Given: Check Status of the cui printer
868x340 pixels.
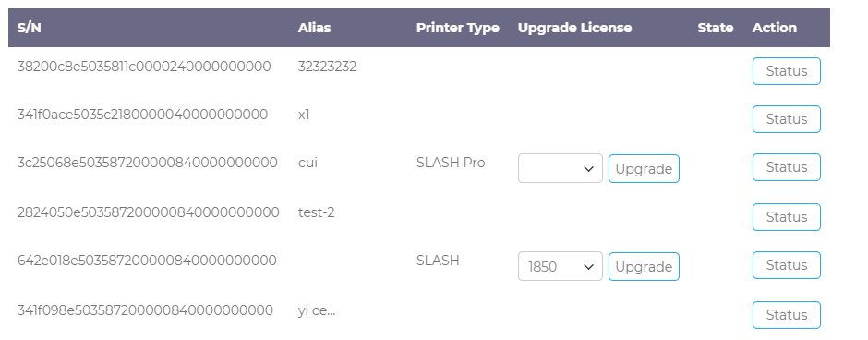Looking at the screenshot, I should coord(786,167).
